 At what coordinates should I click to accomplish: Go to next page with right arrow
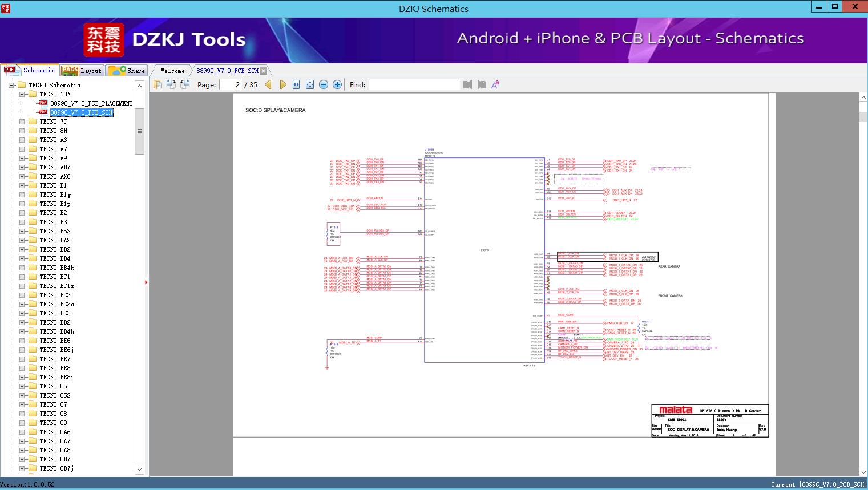click(x=282, y=84)
